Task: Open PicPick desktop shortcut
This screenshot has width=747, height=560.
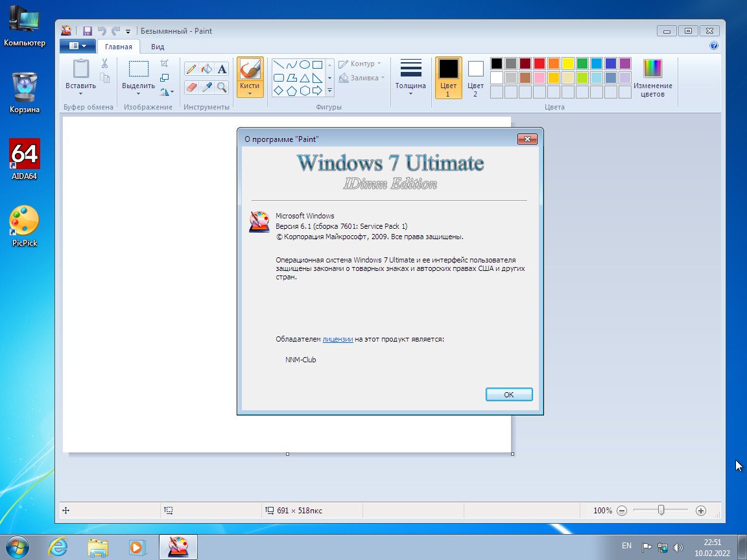Action: [24, 226]
